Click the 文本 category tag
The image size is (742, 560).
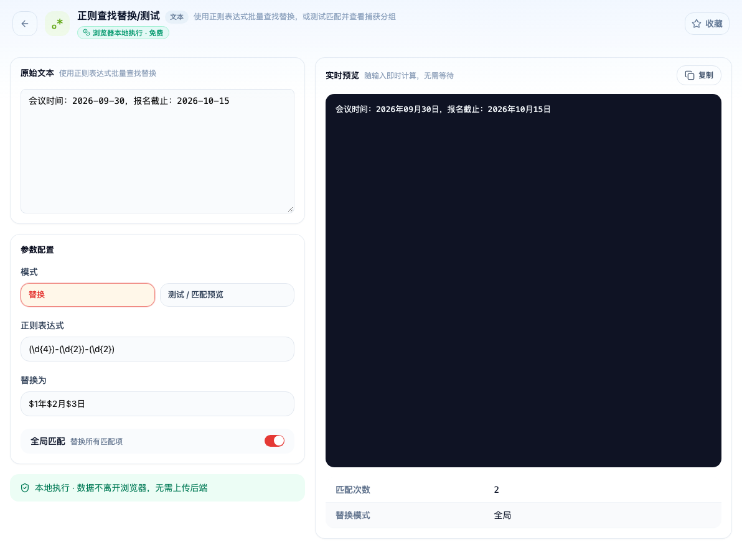tap(177, 17)
